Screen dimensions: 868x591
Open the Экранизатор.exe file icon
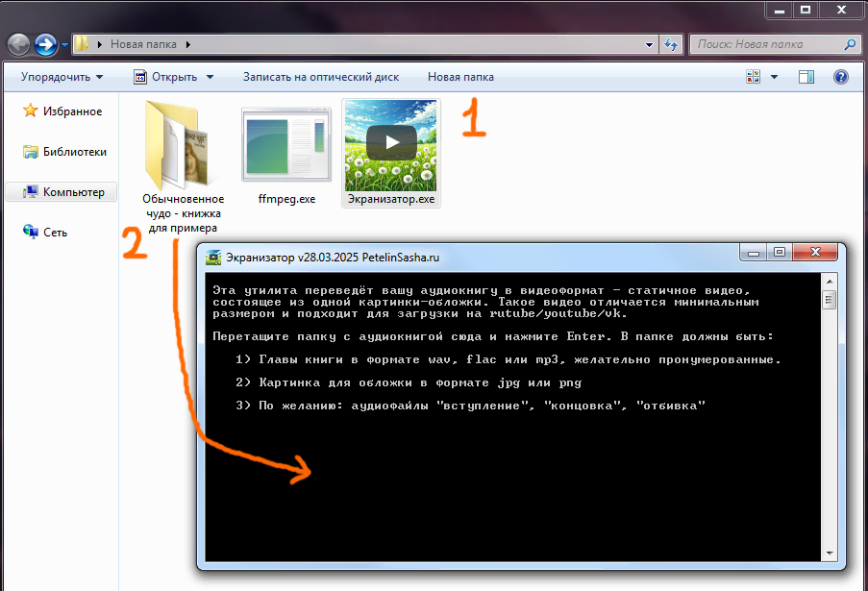[390, 144]
